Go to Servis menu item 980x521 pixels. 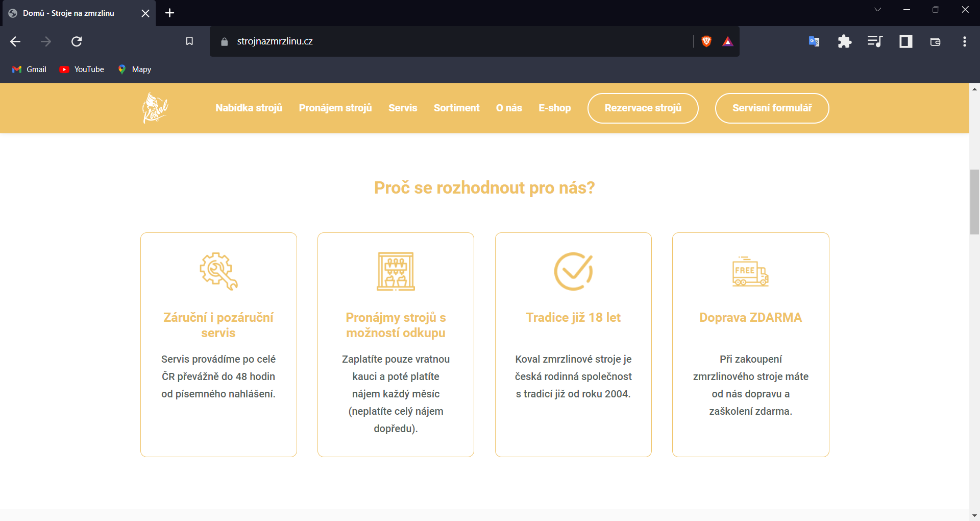click(x=403, y=108)
